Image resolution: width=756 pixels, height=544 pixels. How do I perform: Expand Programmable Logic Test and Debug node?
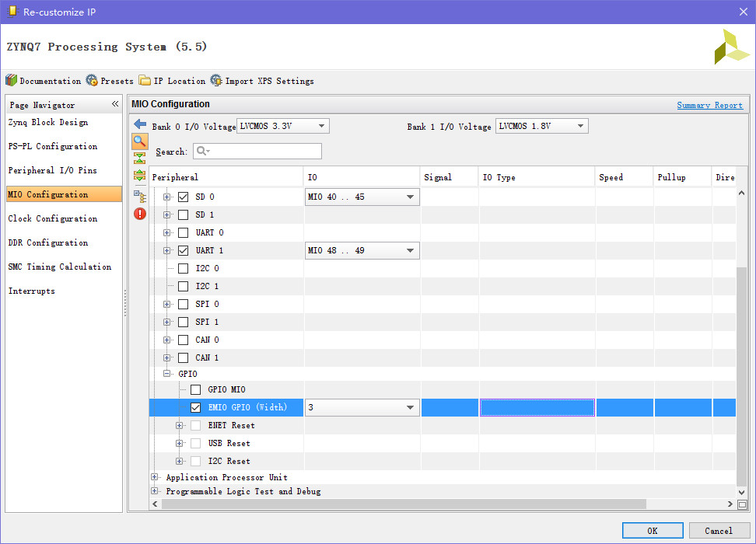[x=155, y=491]
